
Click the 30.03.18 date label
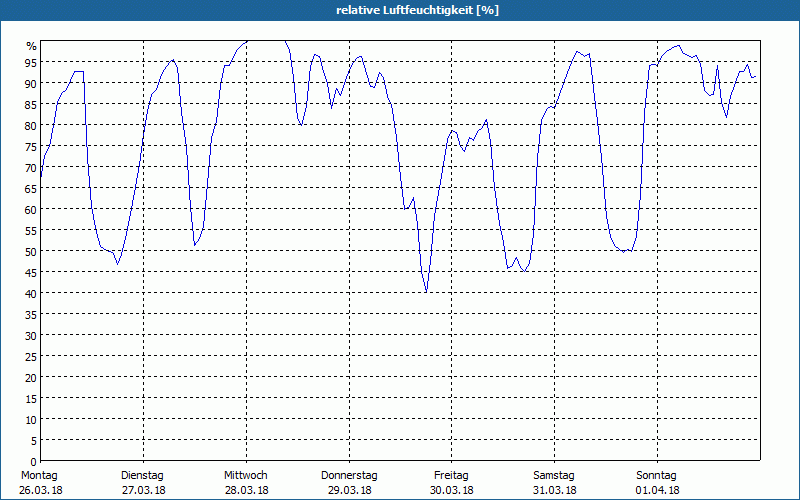[452, 490]
